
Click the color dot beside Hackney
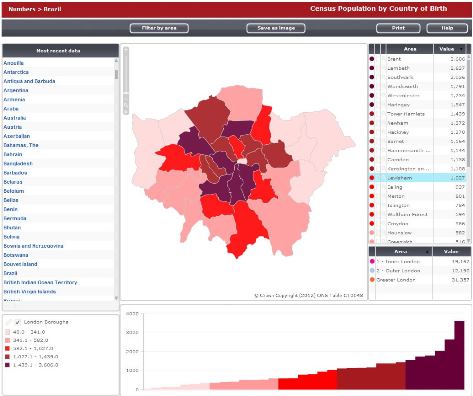372,132
